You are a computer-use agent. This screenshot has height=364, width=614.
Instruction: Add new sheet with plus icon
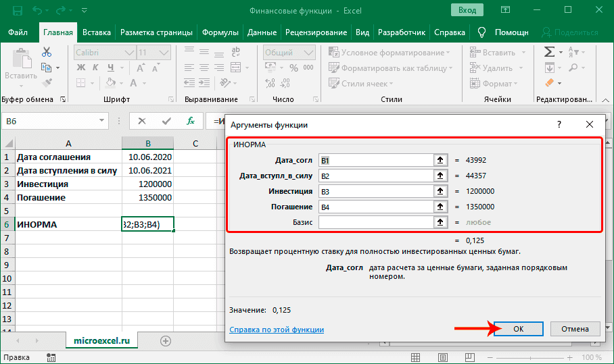coord(165,341)
